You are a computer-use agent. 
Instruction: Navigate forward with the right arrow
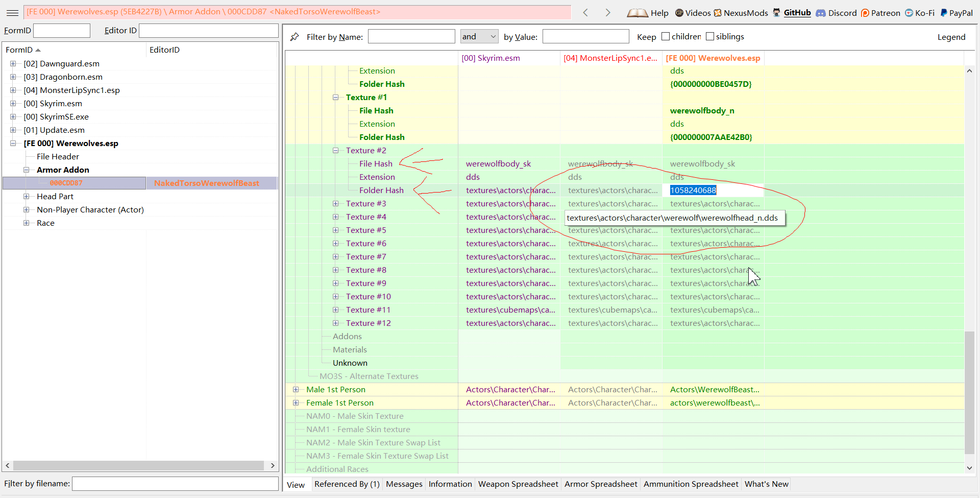(607, 13)
